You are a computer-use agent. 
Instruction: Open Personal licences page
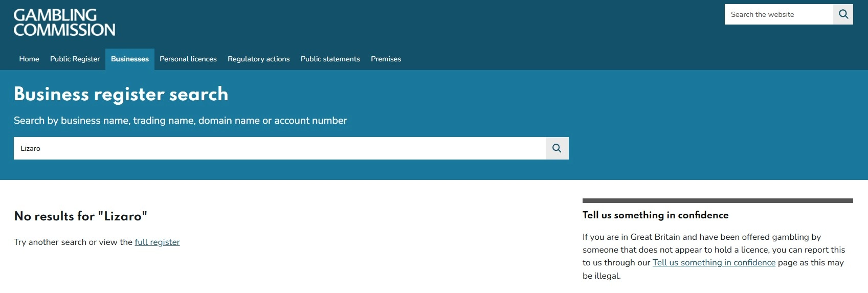click(188, 59)
